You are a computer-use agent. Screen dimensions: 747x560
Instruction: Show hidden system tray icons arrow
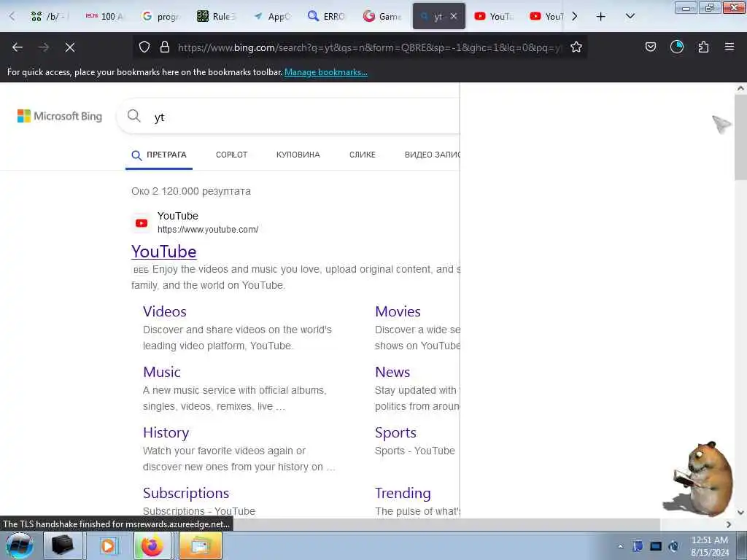620,546
